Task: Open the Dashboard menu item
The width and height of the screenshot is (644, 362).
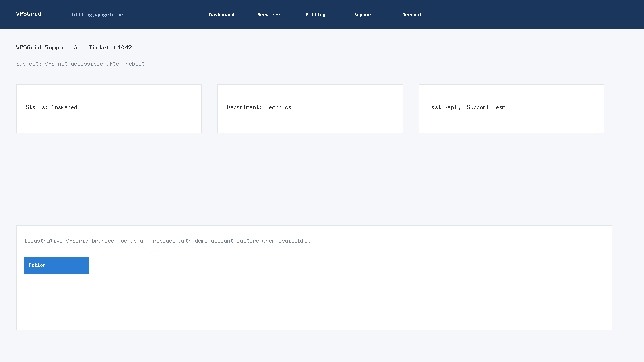Action: (x=221, y=15)
